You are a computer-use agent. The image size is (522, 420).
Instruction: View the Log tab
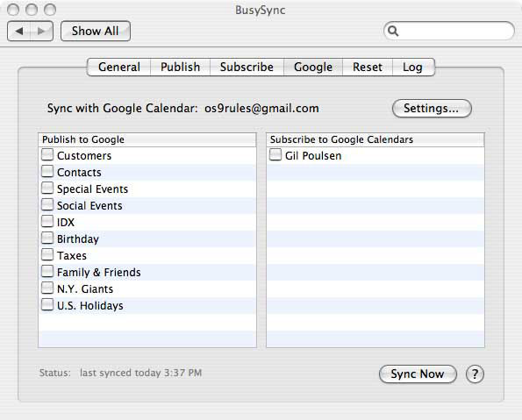click(413, 67)
